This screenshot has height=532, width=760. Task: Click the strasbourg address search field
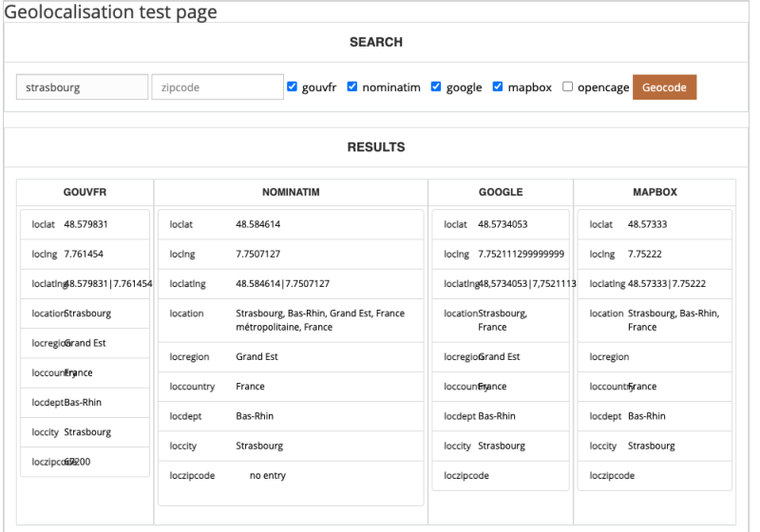[82, 87]
